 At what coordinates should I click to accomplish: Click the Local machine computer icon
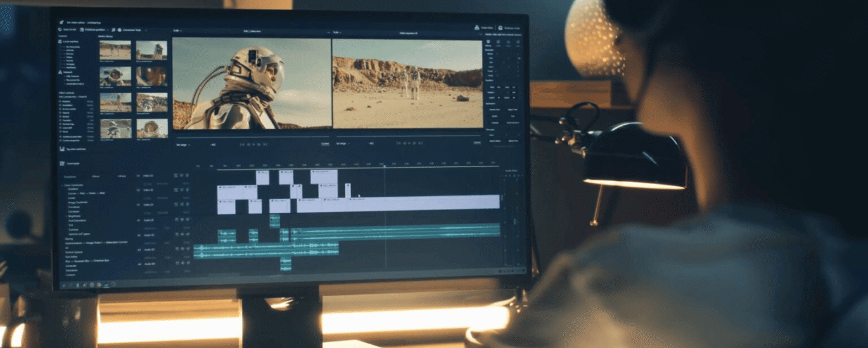[x=61, y=42]
